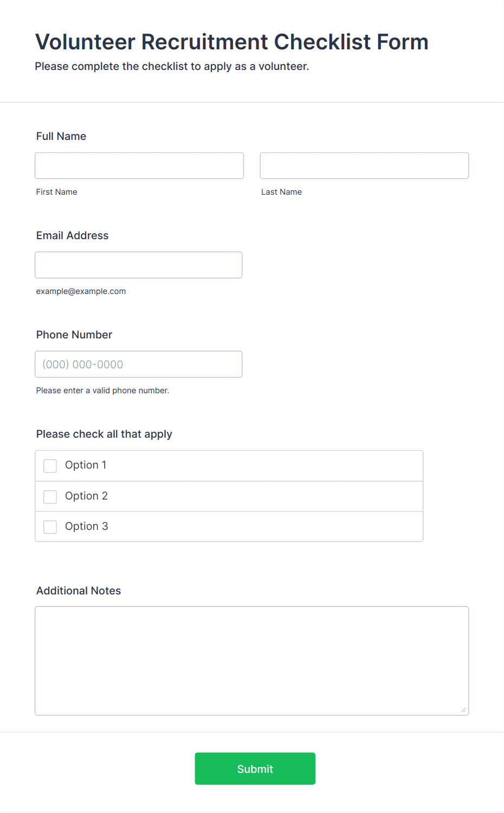Viewport: 504px width, 813px height.
Task: Grab the Additional Notes resize handle
Action: (x=463, y=710)
